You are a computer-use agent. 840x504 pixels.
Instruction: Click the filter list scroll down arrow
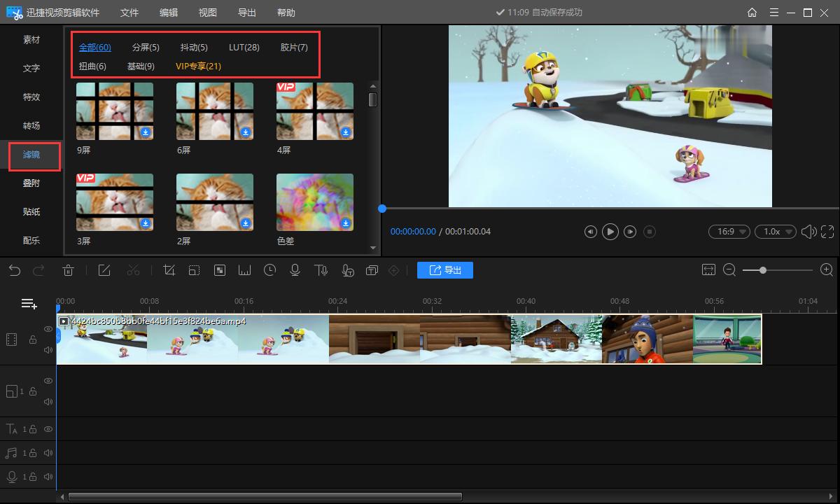click(x=372, y=247)
